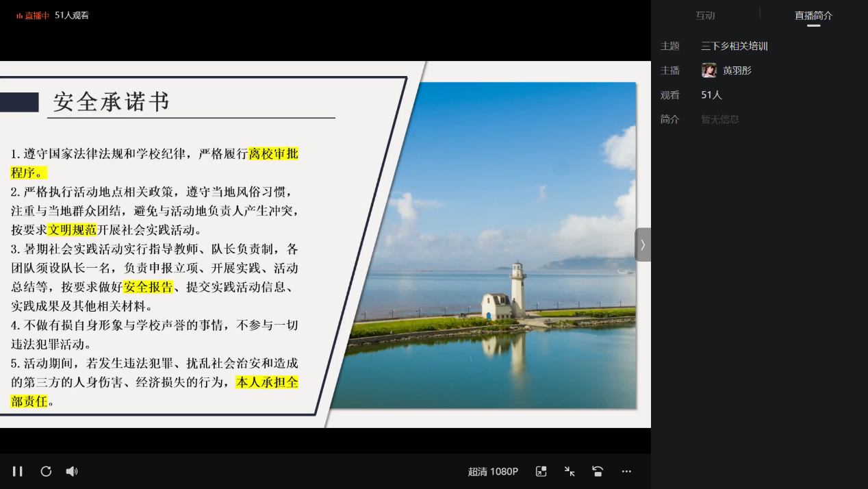Open the 超清 1080P quality selector
This screenshot has height=489, width=868.
tap(493, 471)
